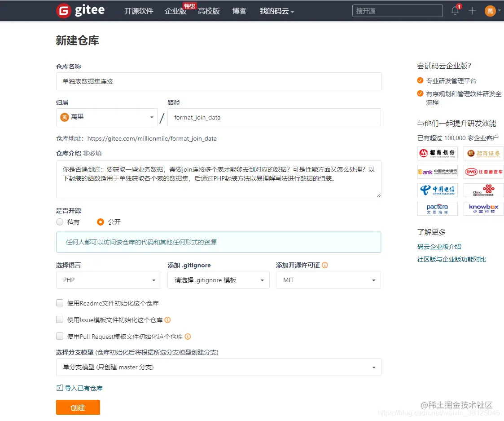Open the 归属 owner dropdown
The height and width of the screenshot is (421, 504).
click(106, 116)
